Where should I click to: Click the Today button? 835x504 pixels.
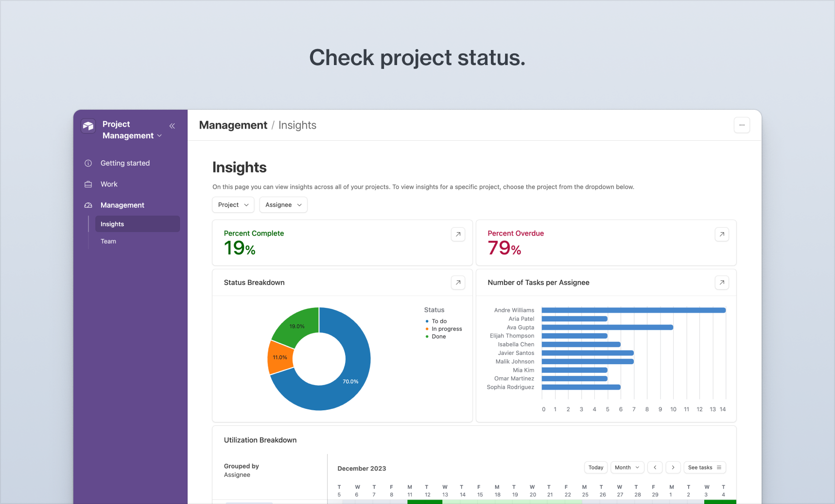tap(596, 468)
